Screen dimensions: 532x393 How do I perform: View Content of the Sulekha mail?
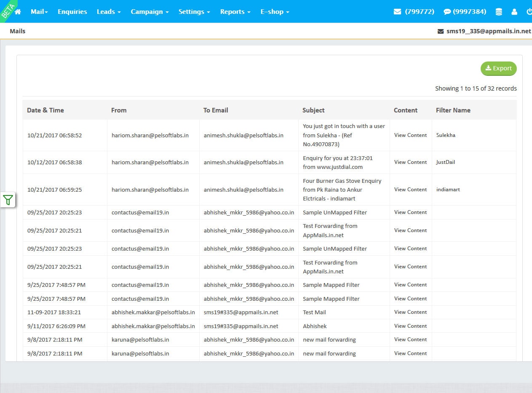pyautogui.click(x=410, y=135)
